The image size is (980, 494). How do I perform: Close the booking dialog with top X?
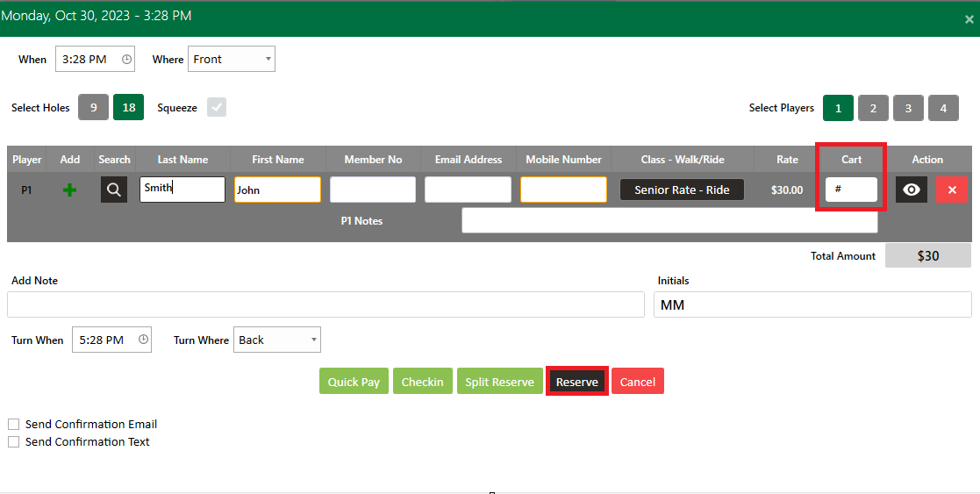[969, 19]
